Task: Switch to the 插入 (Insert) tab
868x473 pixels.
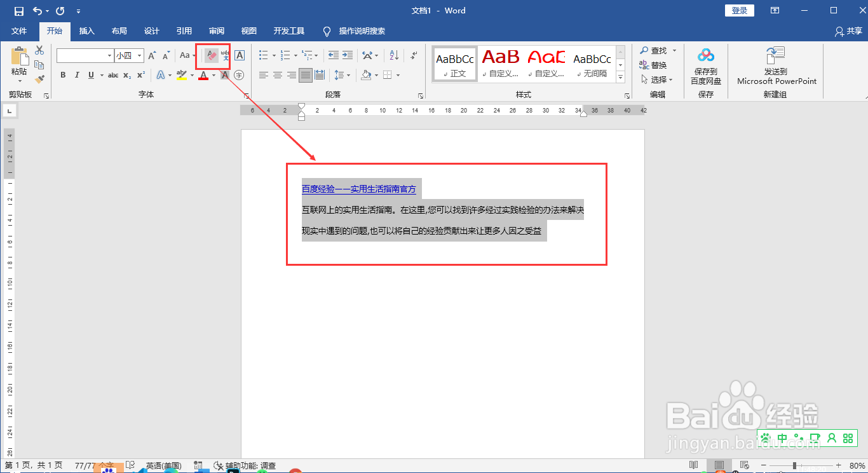Action: pos(86,31)
